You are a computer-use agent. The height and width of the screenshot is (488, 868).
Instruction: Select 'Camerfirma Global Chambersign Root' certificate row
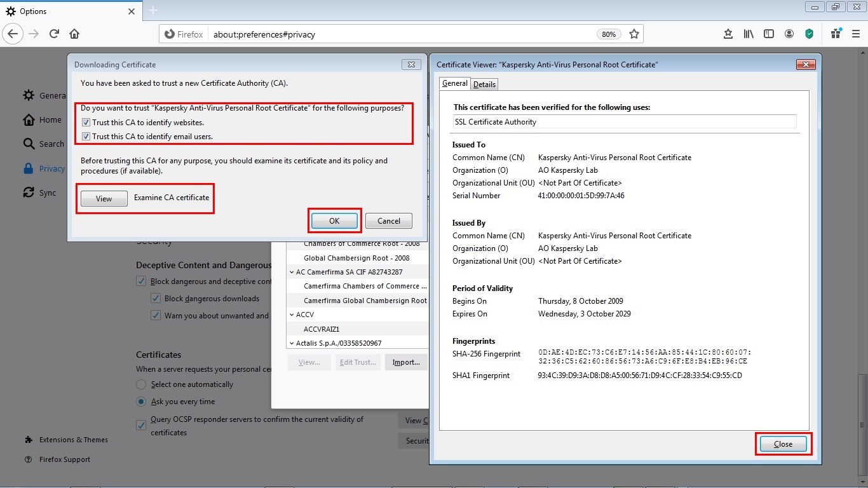pos(356,301)
